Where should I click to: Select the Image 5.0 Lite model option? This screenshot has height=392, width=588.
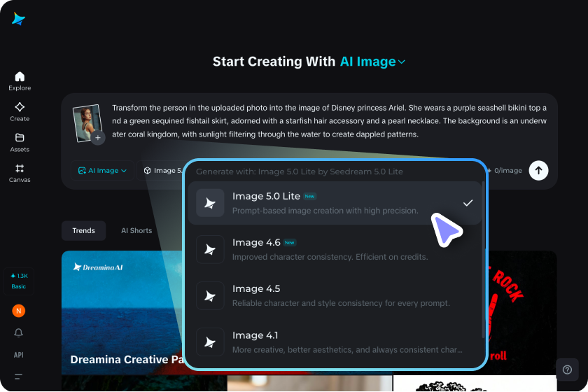pyautogui.click(x=335, y=203)
